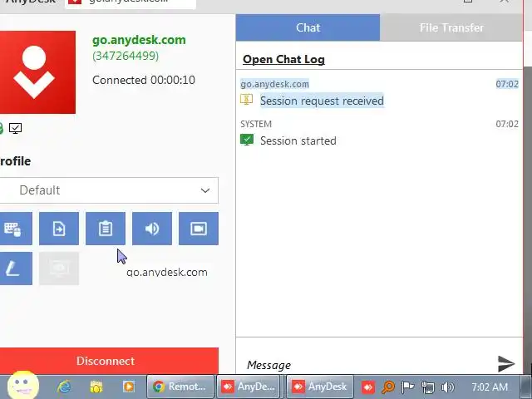Toggle draw on screen pencil button
Screen dimensions: 532x399
[15, 268]
